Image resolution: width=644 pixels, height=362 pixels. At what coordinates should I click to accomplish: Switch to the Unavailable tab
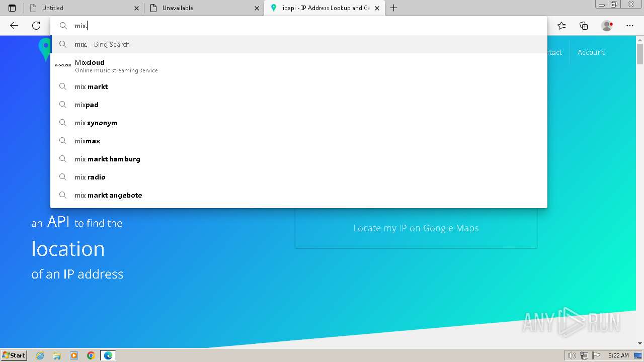click(204, 8)
